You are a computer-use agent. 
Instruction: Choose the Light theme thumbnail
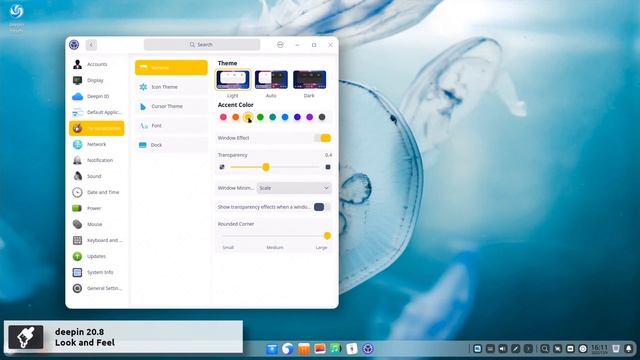(x=233, y=80)
